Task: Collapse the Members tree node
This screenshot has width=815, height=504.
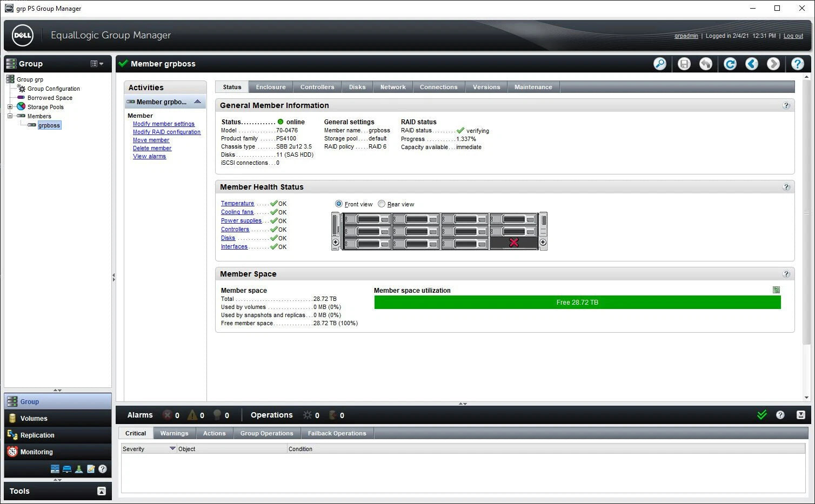Action: (10, 116)
